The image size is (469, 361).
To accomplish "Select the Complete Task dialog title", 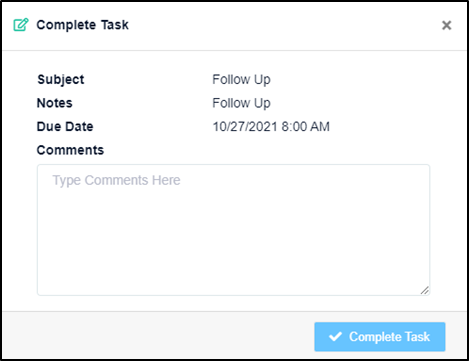I will [82, 25].
